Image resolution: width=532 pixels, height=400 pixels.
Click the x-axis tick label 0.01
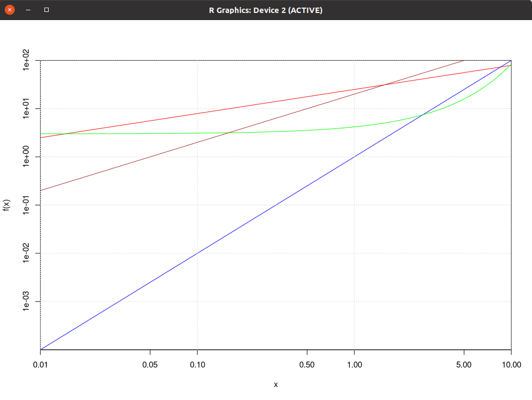point(41,365)
